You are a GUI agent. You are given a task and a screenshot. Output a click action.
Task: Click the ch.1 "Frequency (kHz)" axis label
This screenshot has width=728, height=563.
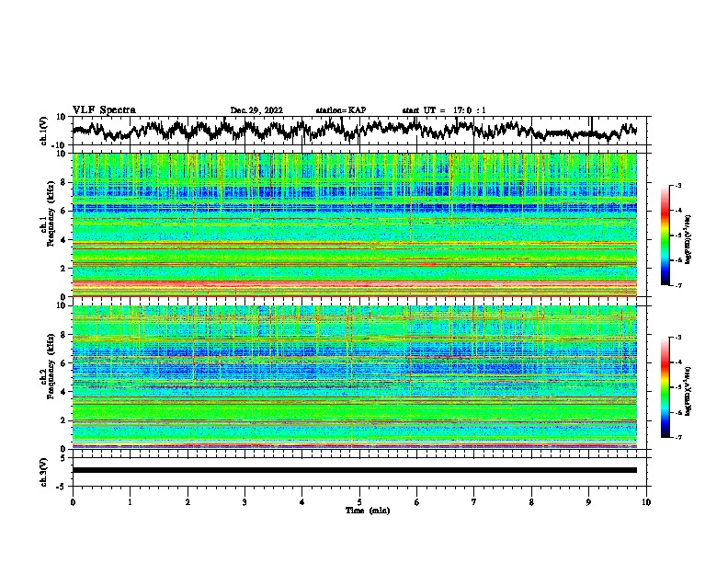tap(51, 214)
